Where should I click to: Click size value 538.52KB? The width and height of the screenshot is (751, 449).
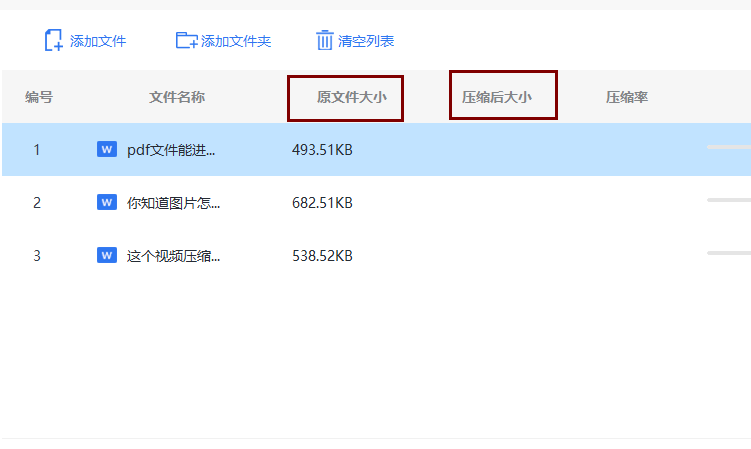[322, 256]
